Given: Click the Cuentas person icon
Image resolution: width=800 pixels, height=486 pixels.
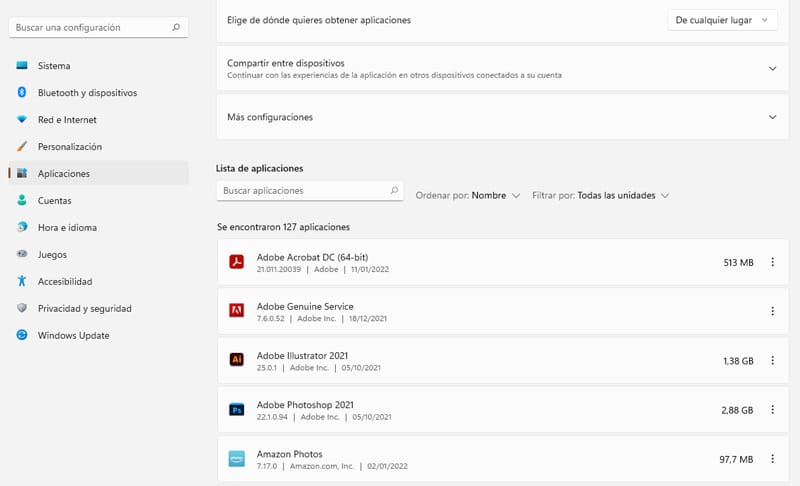Looking at the screenshot, I should (22, 200).
